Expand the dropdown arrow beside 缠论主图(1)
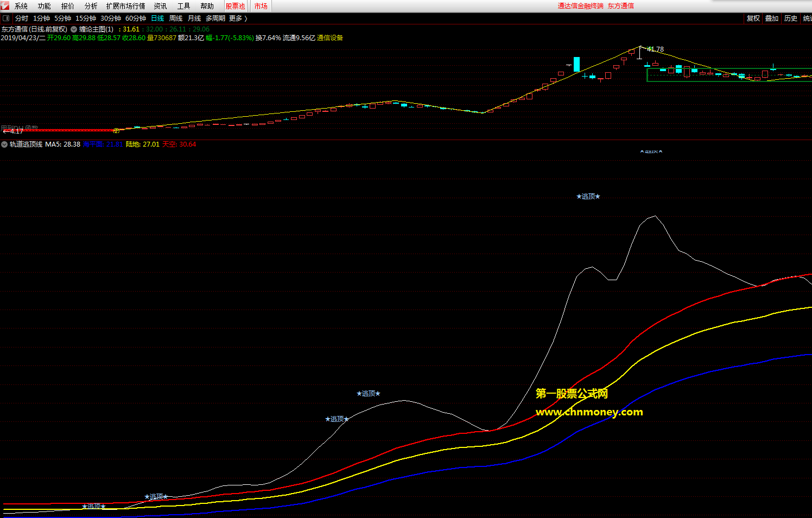 74,29
